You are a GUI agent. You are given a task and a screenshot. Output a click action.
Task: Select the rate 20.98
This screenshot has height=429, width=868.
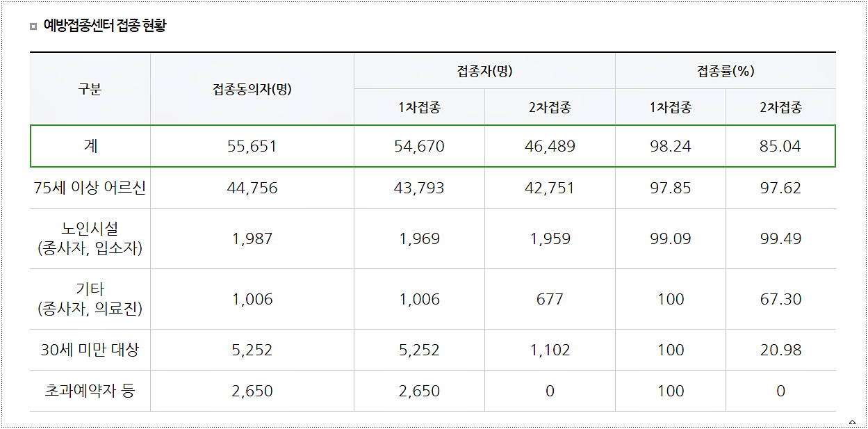click(x=780, y=350)
